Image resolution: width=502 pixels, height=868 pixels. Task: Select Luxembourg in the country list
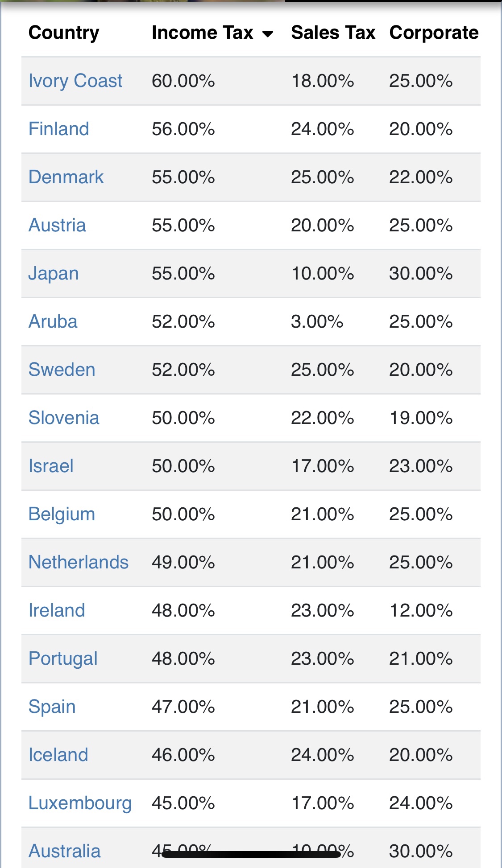pyautogui.click(x=80, y=803)
